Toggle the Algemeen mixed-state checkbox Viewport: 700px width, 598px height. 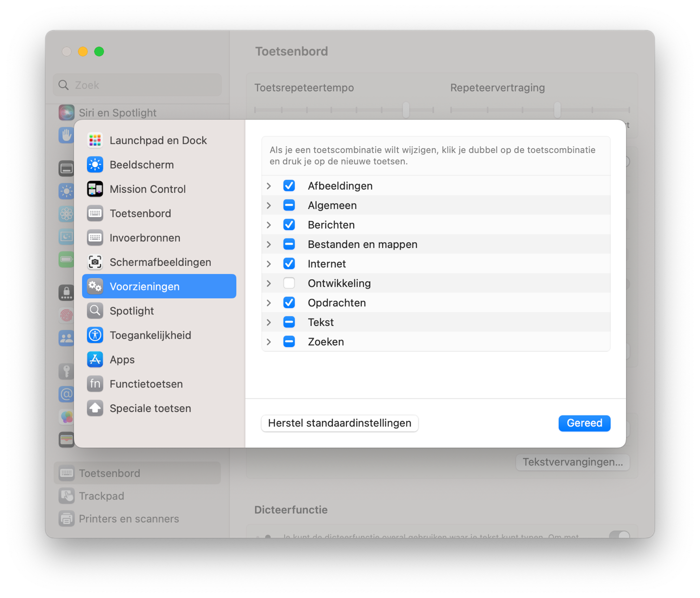(289, 205)
